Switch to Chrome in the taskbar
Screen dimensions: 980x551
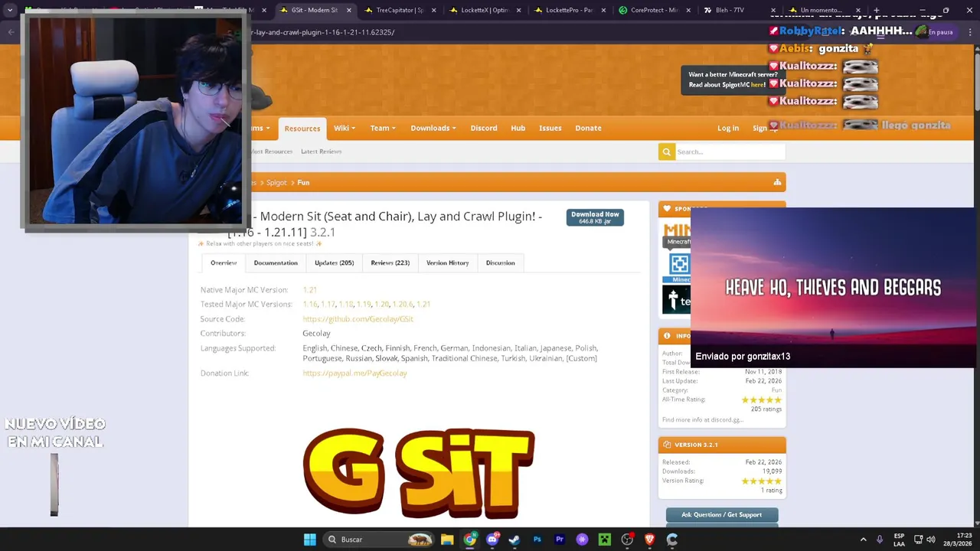tap(469, 540)
